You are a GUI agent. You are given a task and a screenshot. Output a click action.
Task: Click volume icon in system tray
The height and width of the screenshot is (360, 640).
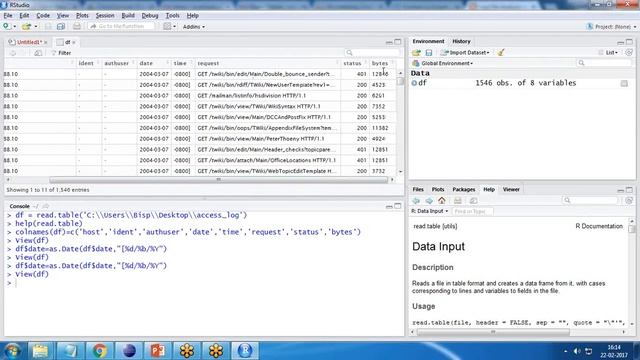[576, 351]
